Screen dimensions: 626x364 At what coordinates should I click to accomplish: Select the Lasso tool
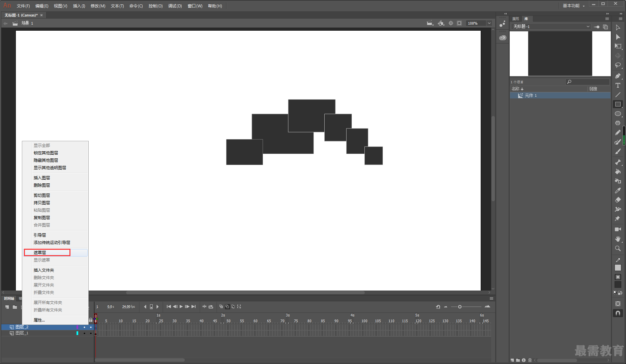618,65
